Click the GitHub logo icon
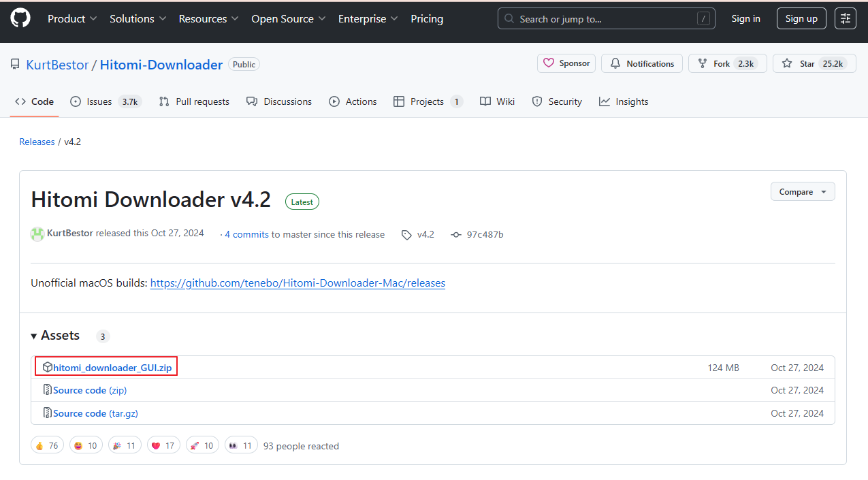868x480 pixels. (20, 18)
